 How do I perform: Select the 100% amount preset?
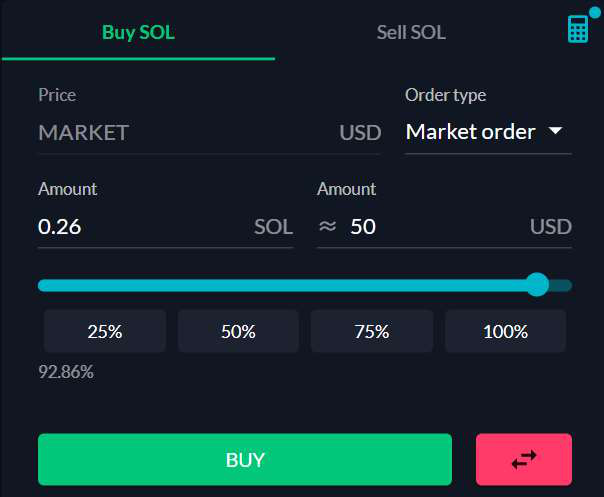click(505, 331)
